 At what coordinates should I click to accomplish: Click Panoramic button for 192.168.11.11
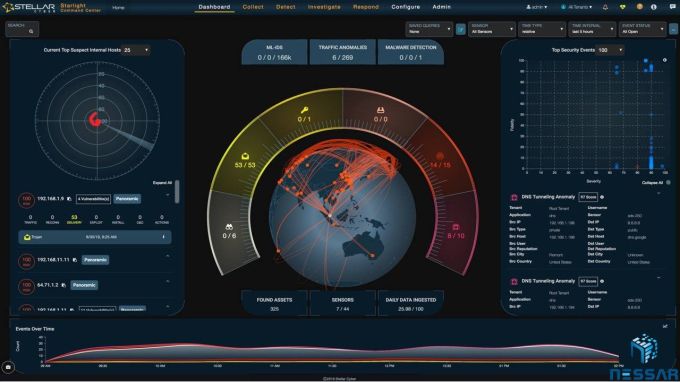[x=95, y=260]
